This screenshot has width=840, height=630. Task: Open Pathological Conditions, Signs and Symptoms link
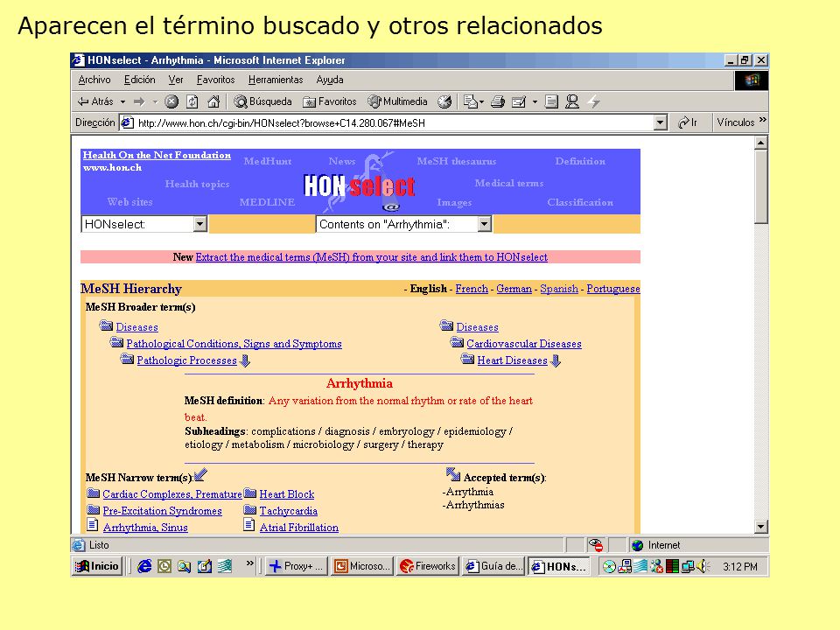coord(234,344)
